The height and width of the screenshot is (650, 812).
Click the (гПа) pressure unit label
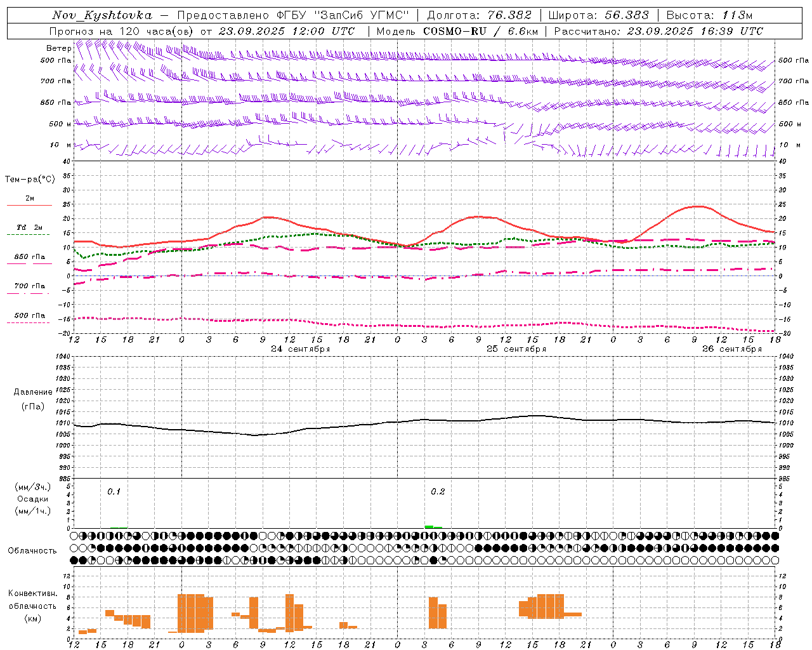[33, 407]
